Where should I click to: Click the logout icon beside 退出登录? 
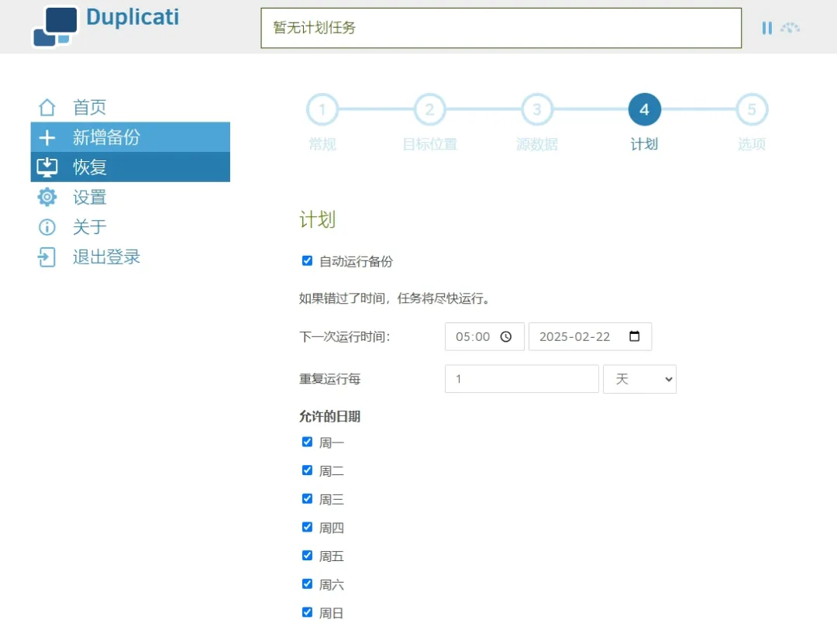47,257
